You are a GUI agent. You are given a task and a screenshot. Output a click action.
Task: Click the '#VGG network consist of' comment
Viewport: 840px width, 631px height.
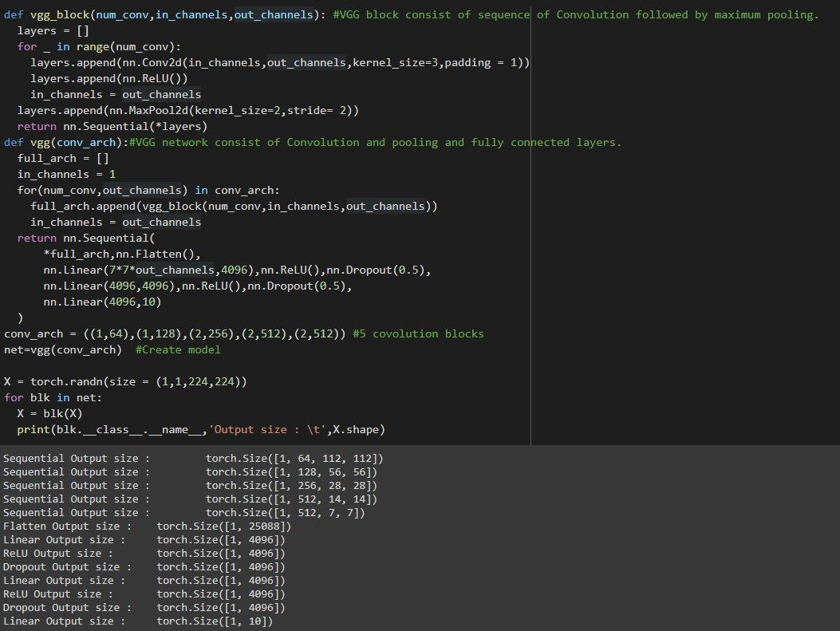tap(375, 143)
